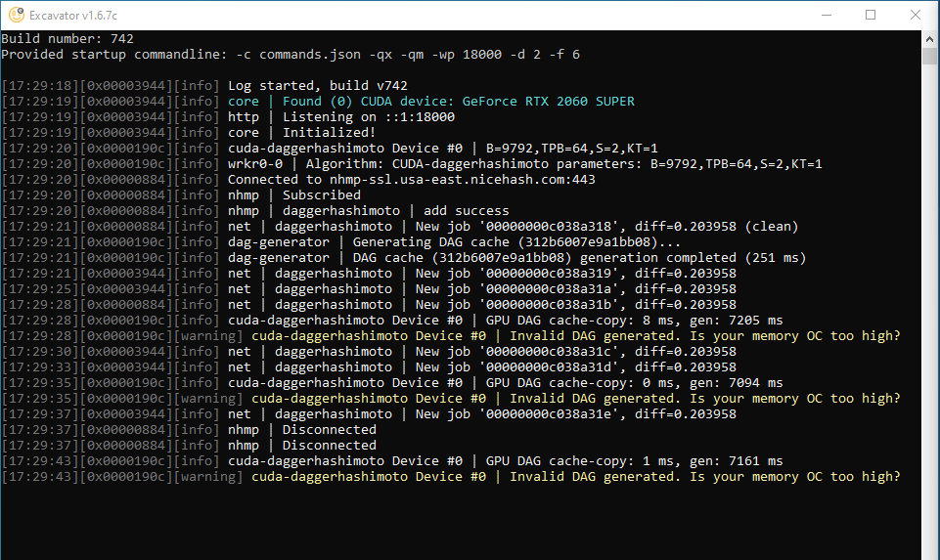940x560 pixels.
Task: Click 'Listening on ::1:18000' text
Action: click(369, 117)
